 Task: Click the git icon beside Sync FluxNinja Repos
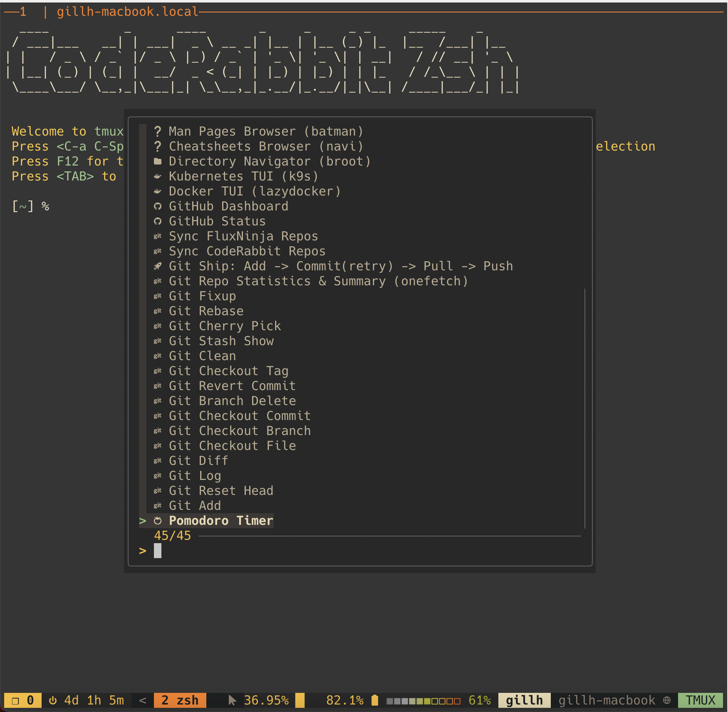pyautogui.click(x=158, y=236)
